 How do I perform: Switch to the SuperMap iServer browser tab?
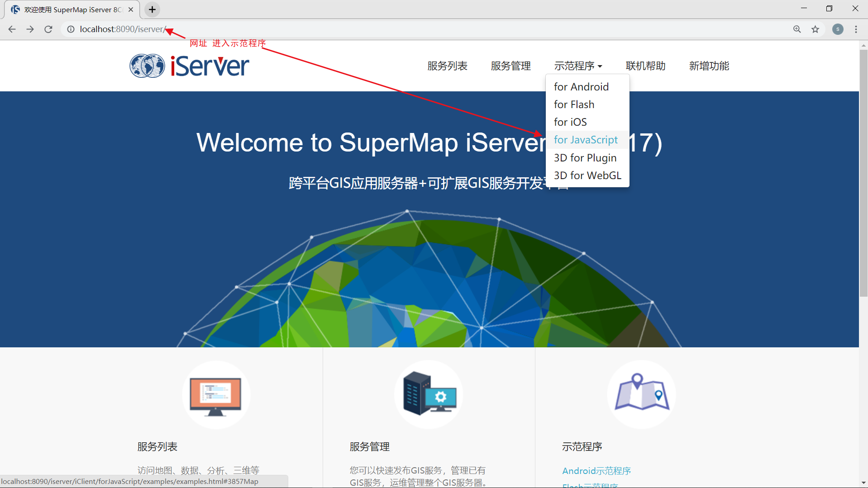click(68, 9)
